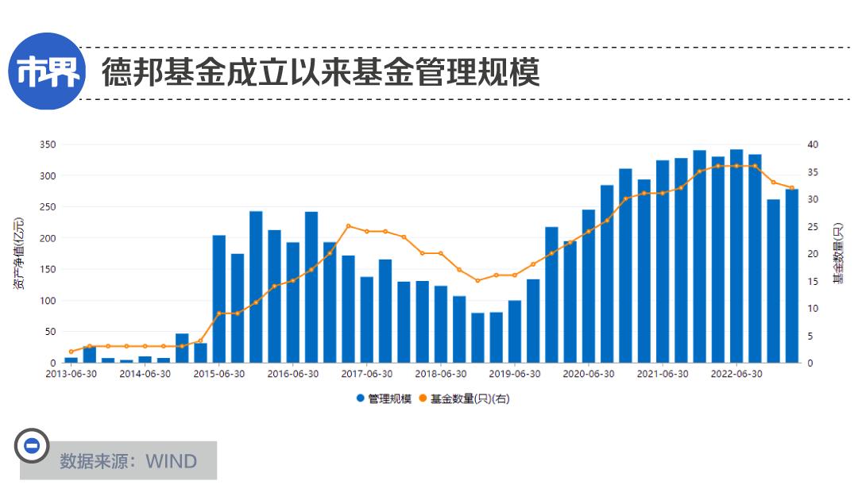Click the 市界 circular logo icon
The height and width of the screenshot is (504, 858).
tap(46, 70)
